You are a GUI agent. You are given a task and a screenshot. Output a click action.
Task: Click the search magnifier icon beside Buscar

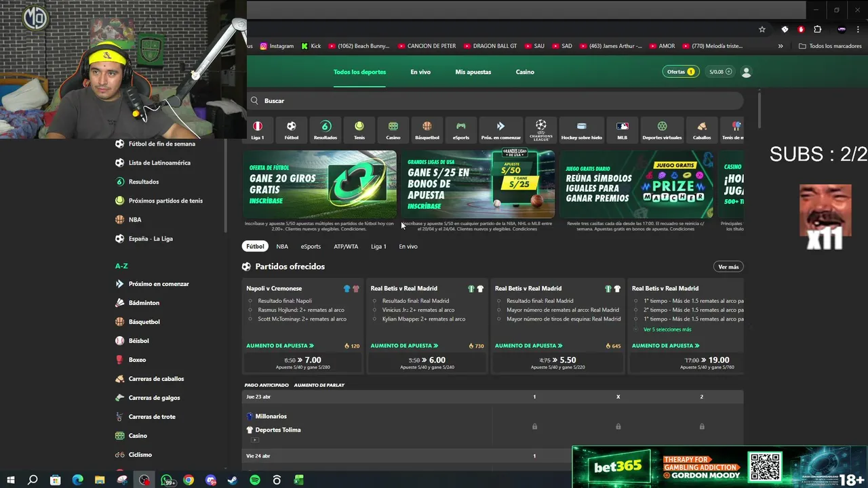coord(254,100)
